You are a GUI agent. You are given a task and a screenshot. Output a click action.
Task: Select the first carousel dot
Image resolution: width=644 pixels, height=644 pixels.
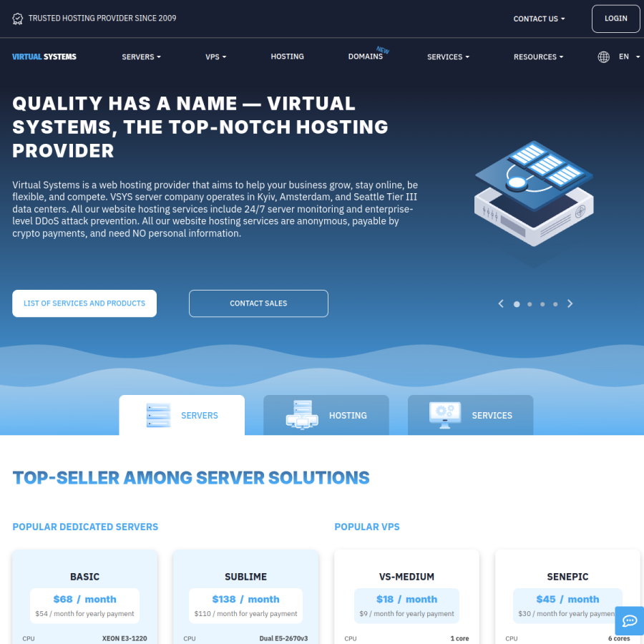(x=517, y=304)
